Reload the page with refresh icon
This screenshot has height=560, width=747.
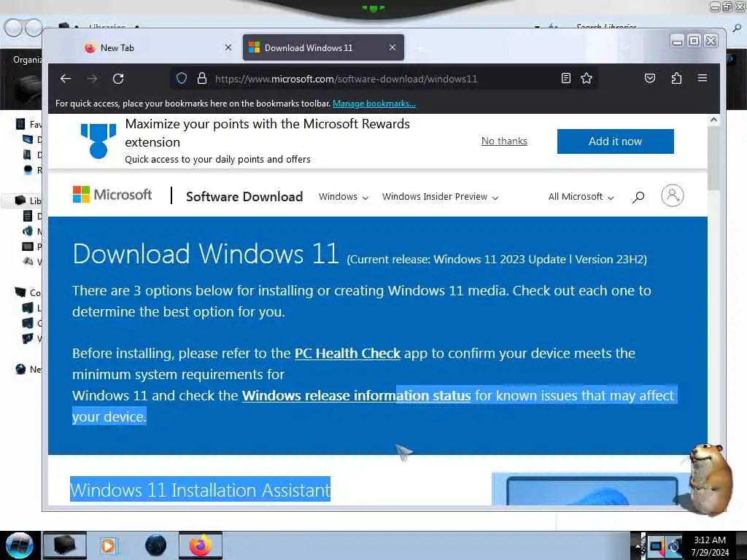coord(118,79)
